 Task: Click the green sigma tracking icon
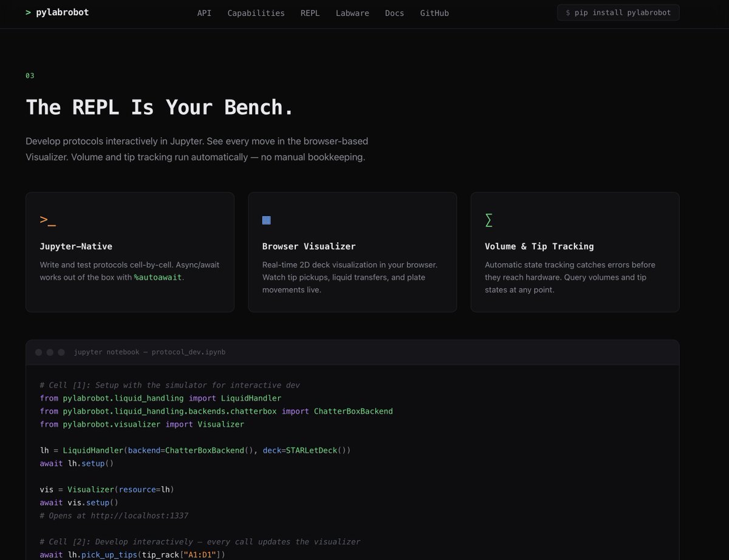click(x=488, y=220)
